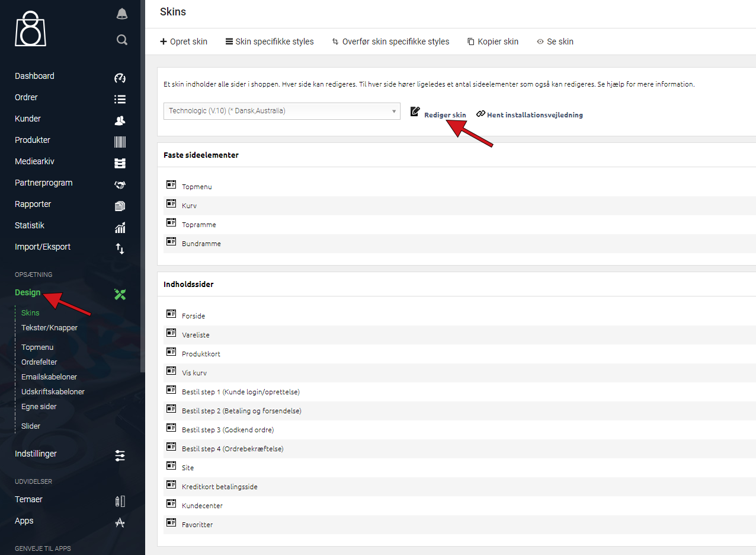Click the notification bell icon
The height and width of the screenshot is (555, 756).
point(121,14)
